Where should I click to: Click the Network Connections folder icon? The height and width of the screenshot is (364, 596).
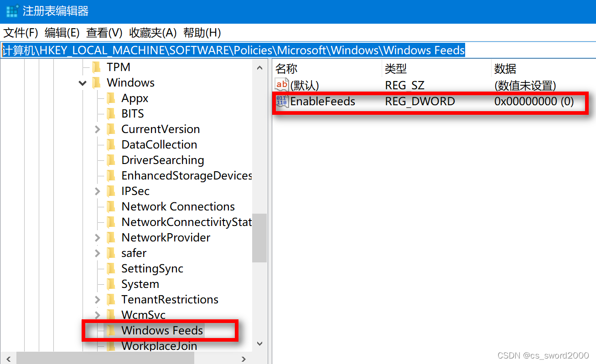pyautogui.click(x=111, y=207)
